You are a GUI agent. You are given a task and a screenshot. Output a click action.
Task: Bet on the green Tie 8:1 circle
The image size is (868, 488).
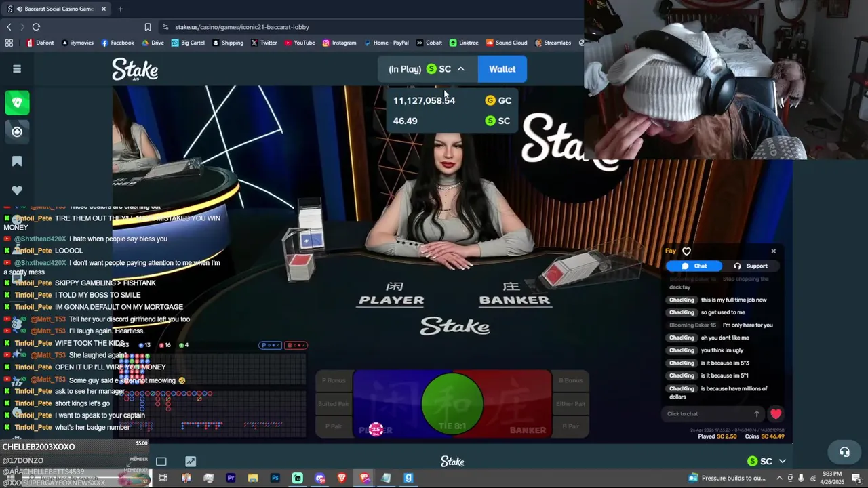click(x=452, y=403)
